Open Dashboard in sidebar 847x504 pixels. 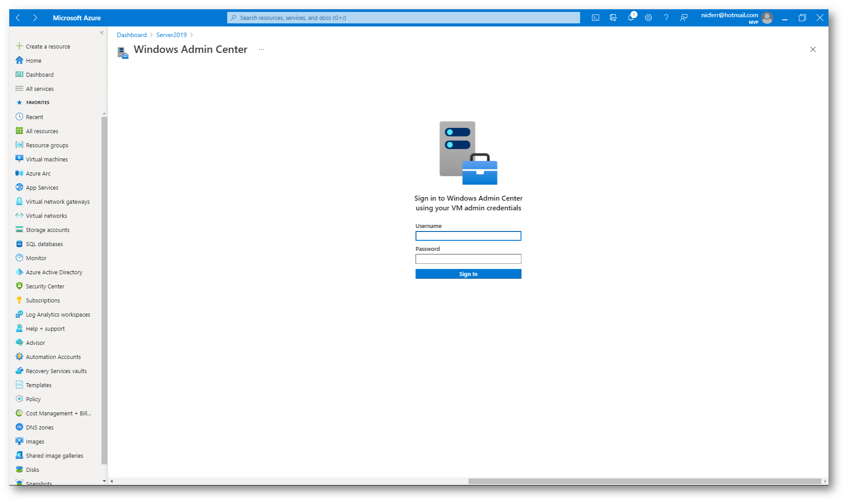click(35, 75)
